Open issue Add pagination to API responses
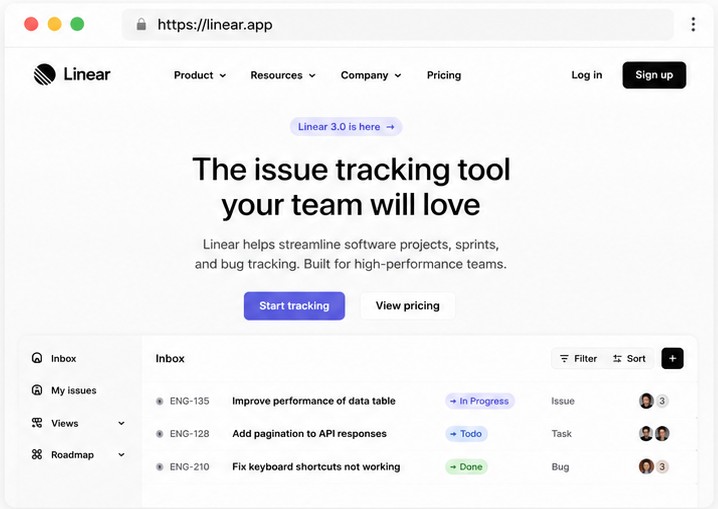Screen dimensions: 718x509 (309, 433)
